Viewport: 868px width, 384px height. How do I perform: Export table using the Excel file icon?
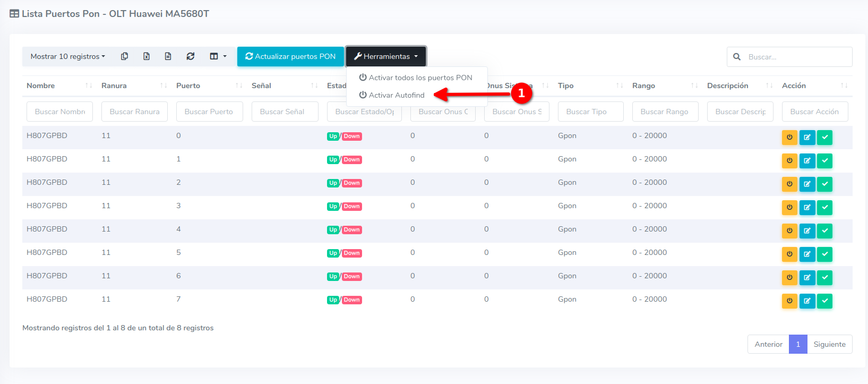147,56
